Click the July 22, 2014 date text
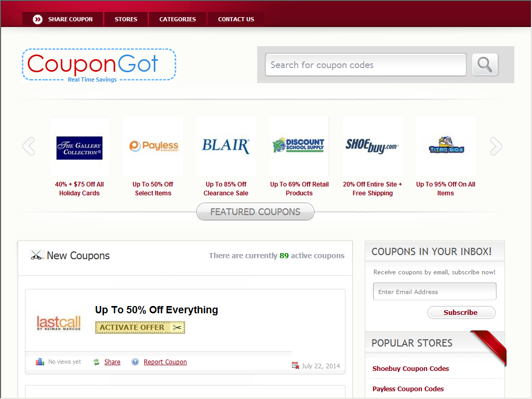 [321, 366]
